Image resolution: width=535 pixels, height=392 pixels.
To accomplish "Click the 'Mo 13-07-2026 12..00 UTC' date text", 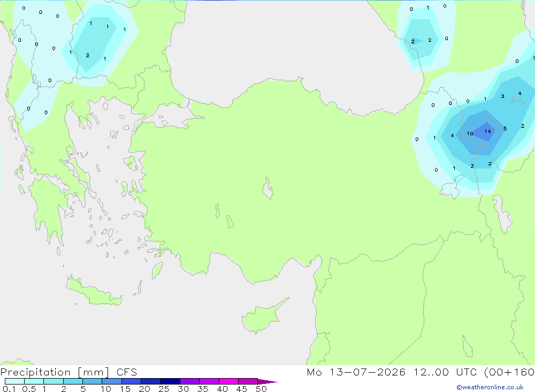I will [x=392, y=372].
